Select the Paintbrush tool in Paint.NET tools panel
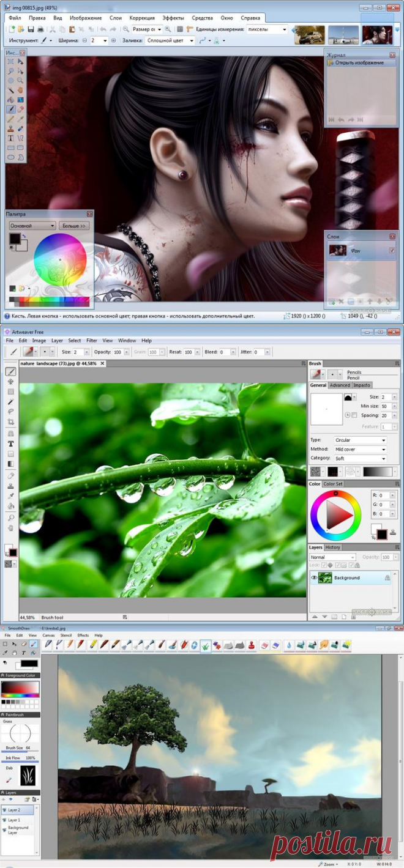 [11, 109]
